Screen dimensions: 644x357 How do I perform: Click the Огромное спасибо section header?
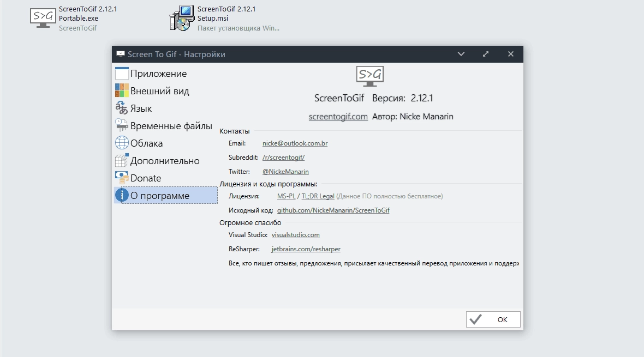pos(250,223)
